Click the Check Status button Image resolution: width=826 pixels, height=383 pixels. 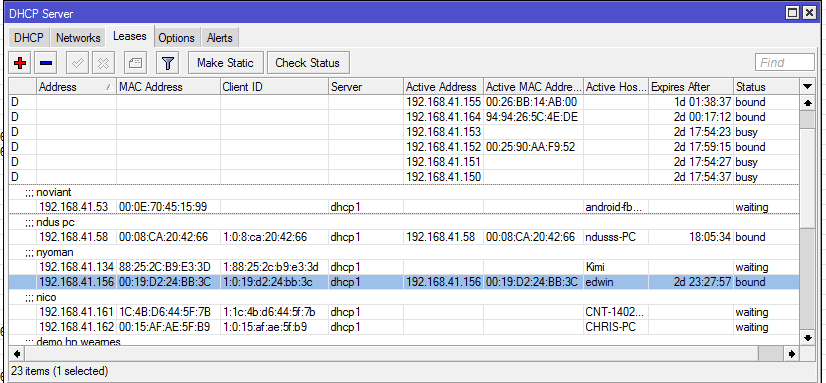coord(308,63)
